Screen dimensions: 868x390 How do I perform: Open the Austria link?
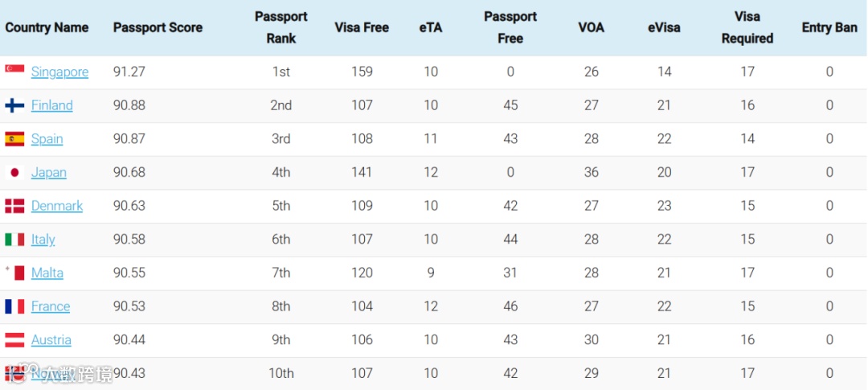click(51, 339)
